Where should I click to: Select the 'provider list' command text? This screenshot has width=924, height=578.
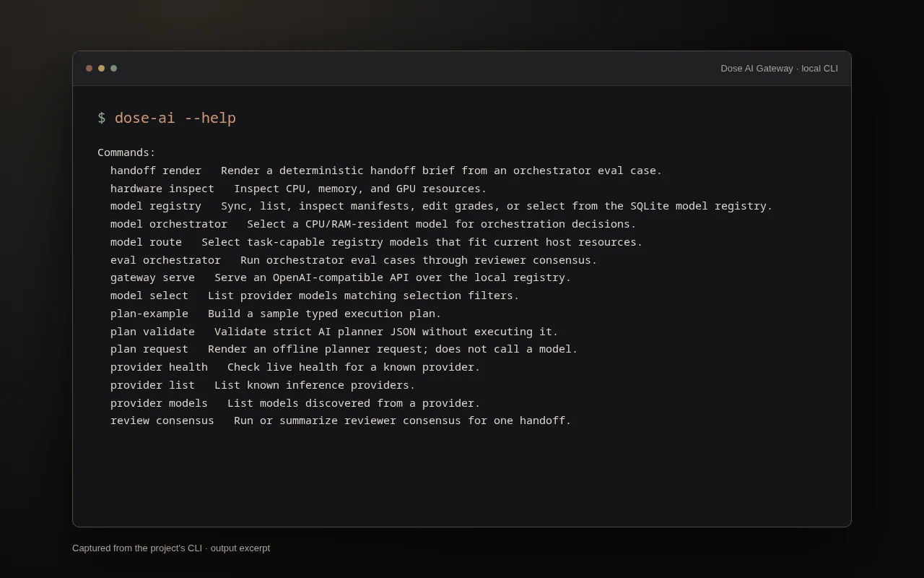[x=152, y=385]
